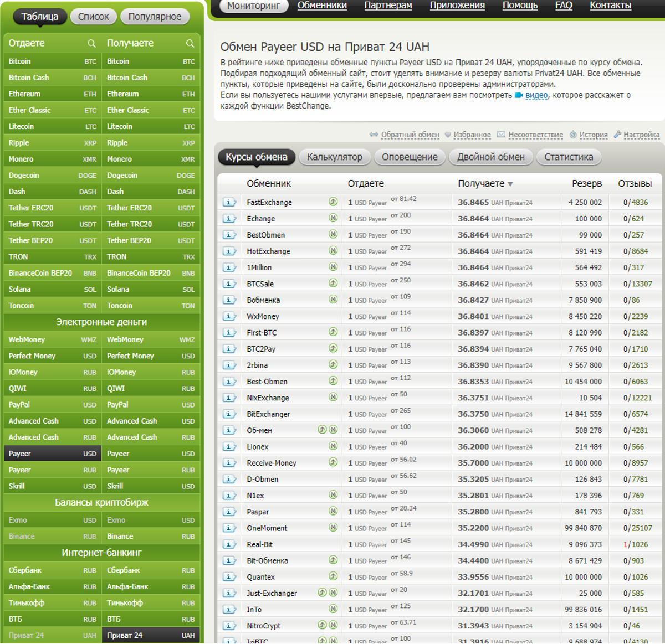Switch to the Калькулятор tab
Image resolution: width=665 pixels, height=644 pixels.
coord(335,157)
